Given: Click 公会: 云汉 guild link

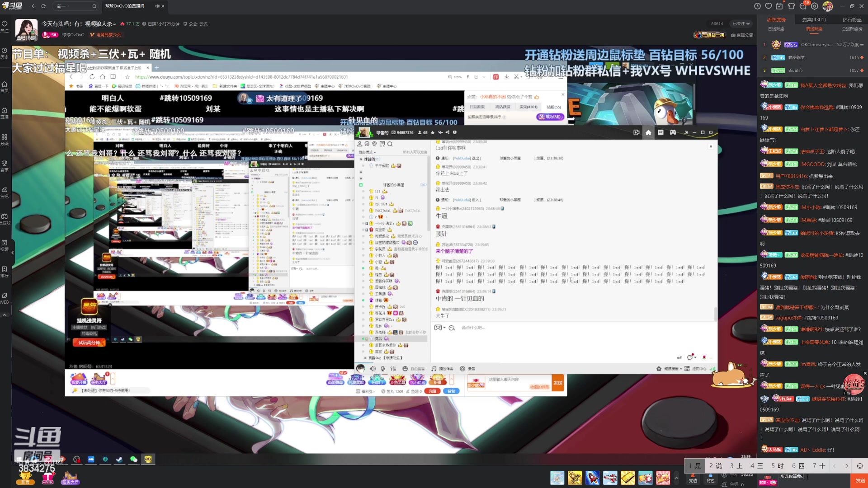Looking at the screenshot, I should (x=196, y=24).
